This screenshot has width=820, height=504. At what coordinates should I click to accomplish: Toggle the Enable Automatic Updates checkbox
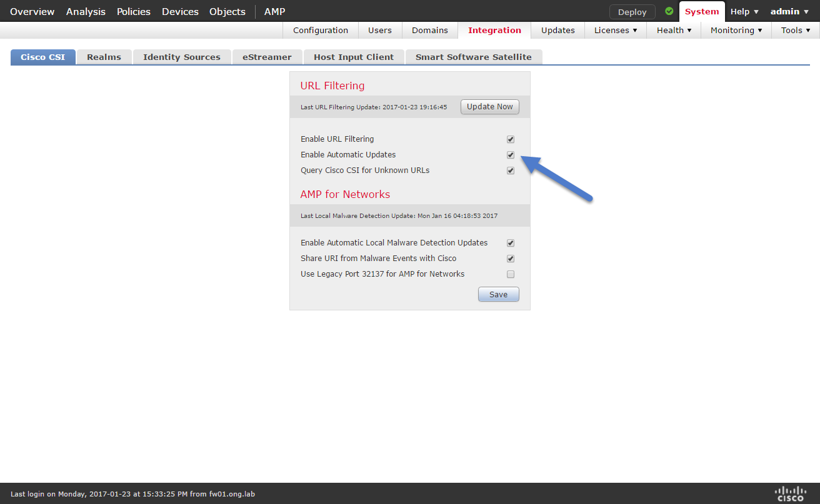tap(511, 155)
